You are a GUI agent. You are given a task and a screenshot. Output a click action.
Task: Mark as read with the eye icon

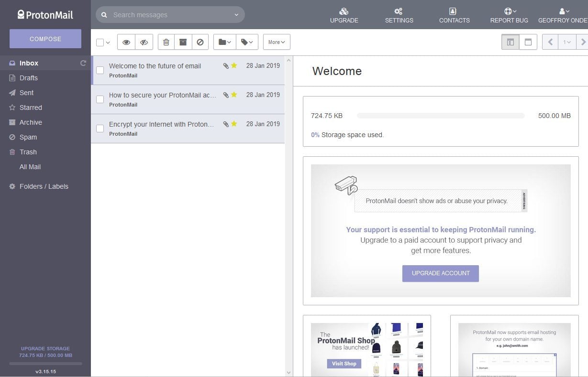tap(126, 42)
